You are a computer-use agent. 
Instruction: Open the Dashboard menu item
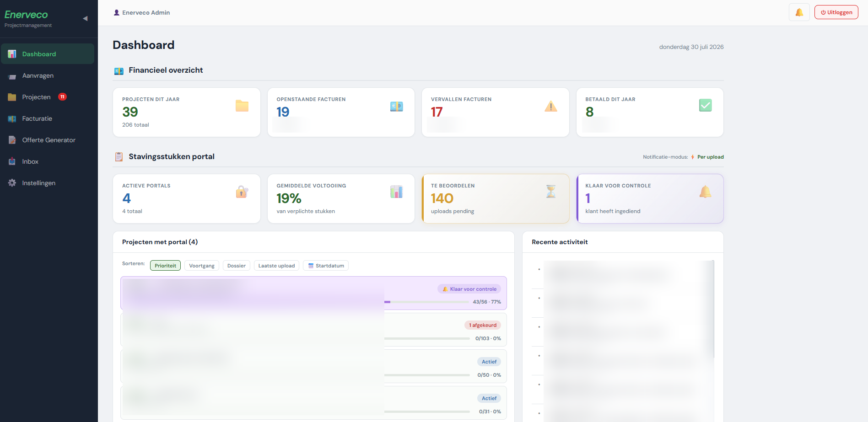tap(48, 54)
